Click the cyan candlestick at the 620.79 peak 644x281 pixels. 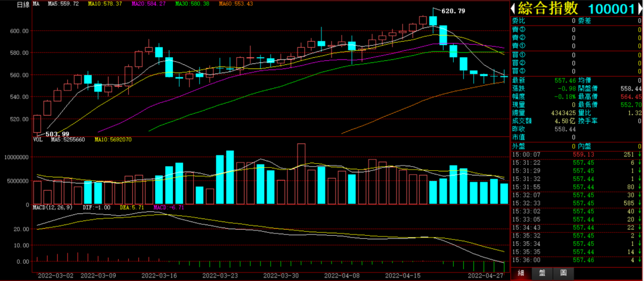[x=433, y=20]
